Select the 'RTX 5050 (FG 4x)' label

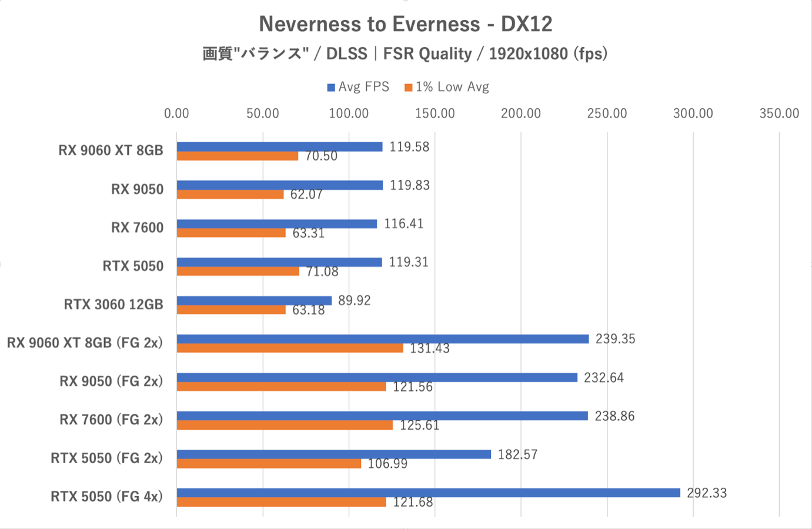tap(107, 497)
